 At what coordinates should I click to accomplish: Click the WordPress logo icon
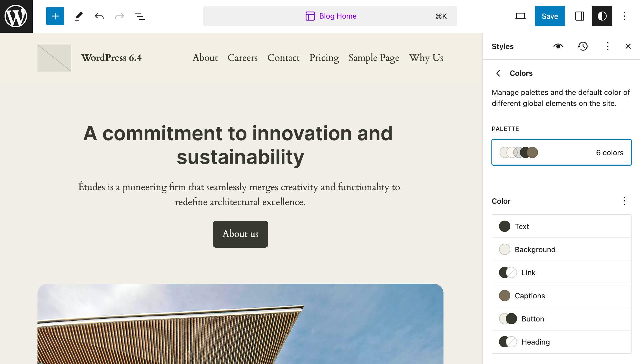pyautogui.click(x=16, y=16)
